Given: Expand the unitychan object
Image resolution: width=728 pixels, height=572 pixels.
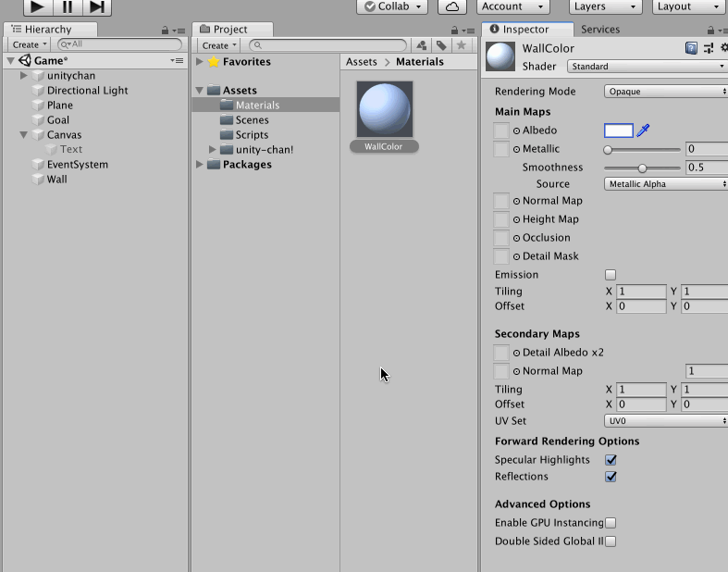Looking at the screenshot, I should click(x=24, y=75).
